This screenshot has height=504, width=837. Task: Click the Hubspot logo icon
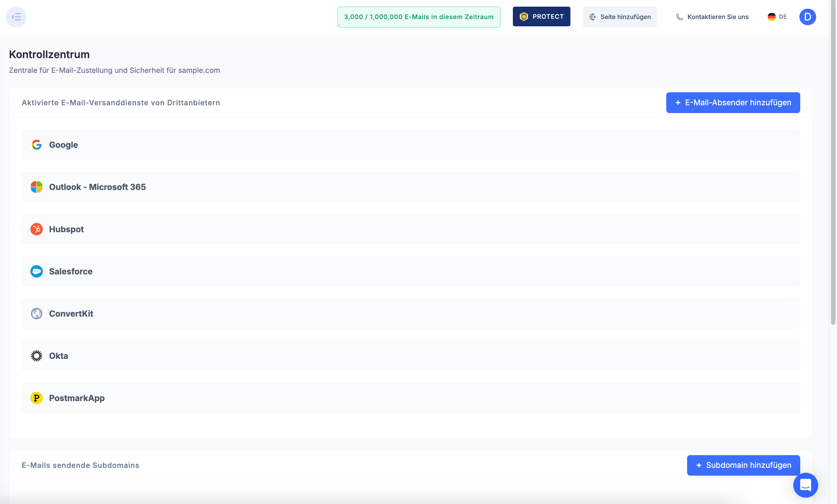[37, 229]
